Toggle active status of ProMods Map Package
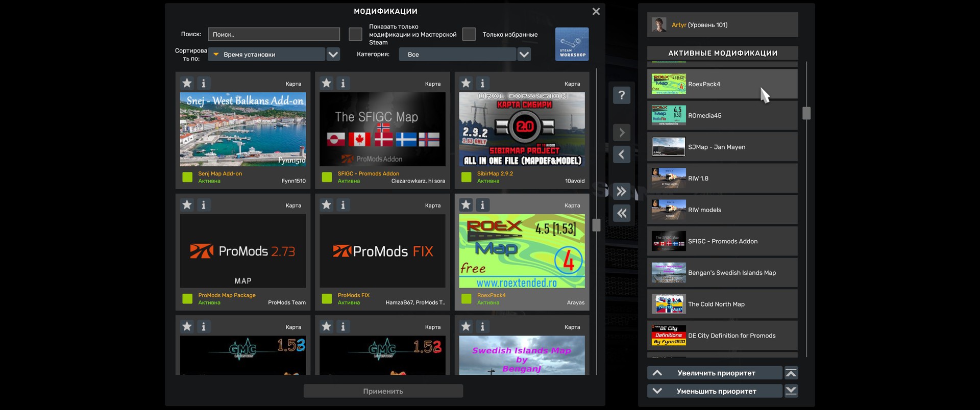The image size is (980, 410). pos(188,299)
